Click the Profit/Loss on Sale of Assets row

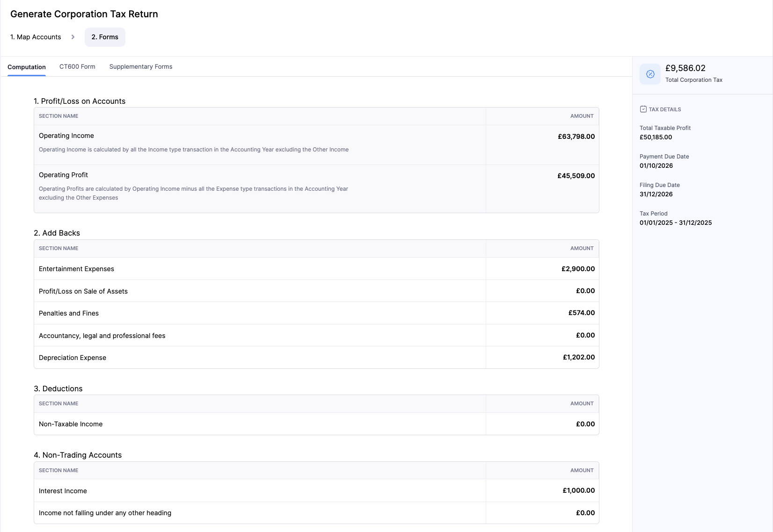click(83, 291)
